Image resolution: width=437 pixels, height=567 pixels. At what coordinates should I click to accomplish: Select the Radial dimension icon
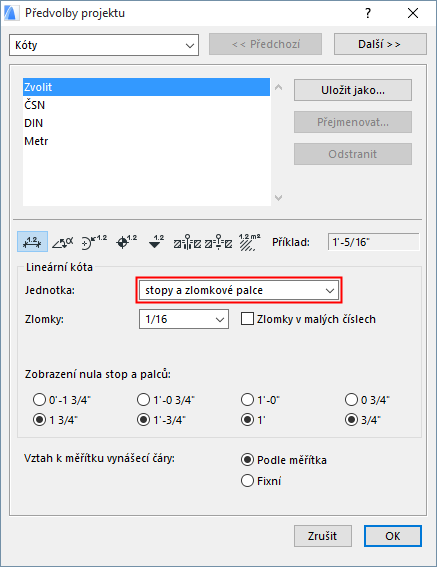coord(94,242)
